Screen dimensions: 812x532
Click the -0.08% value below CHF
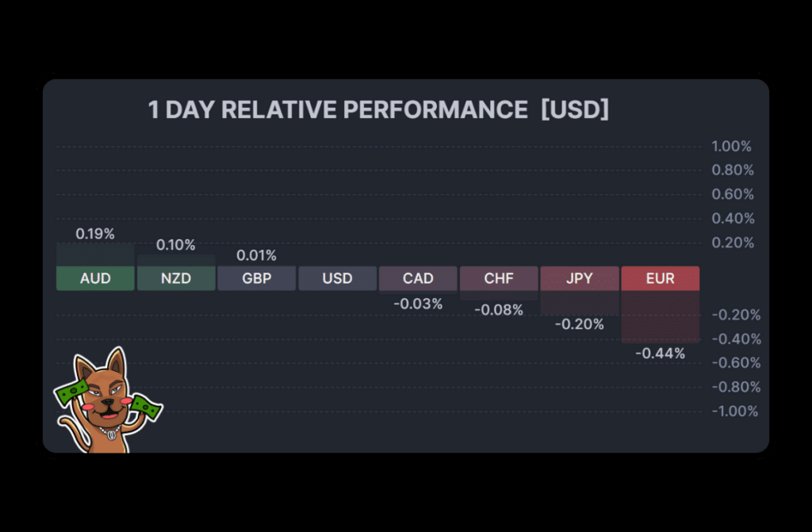click(499, 310)
